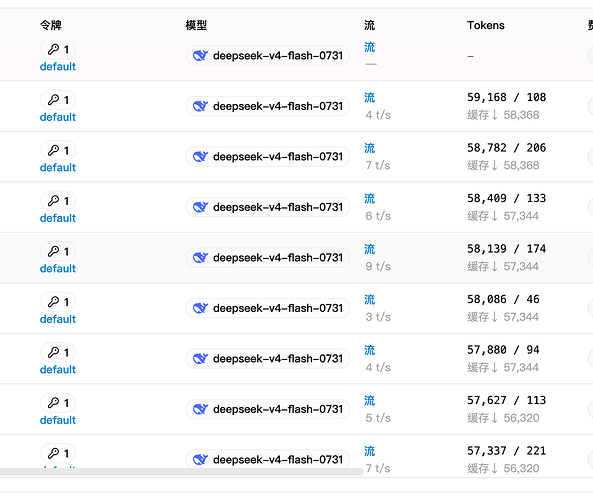Image resolution: width=593 pixels, height=500 pixels.
Task: Click the deepseek whale tag in the 57,880 / 94 row
Action: click(268, 359)
